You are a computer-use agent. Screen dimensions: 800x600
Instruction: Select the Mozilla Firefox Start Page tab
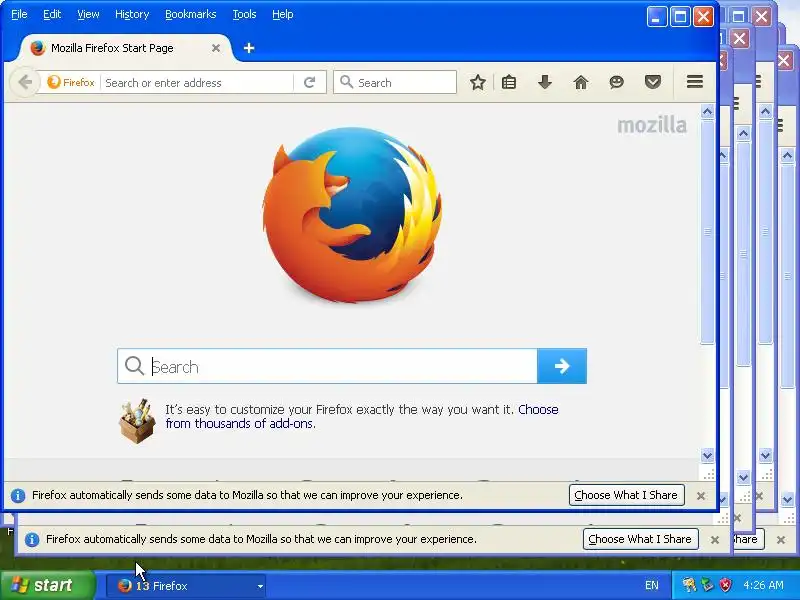pyautogui.click(x=126, y=48)
